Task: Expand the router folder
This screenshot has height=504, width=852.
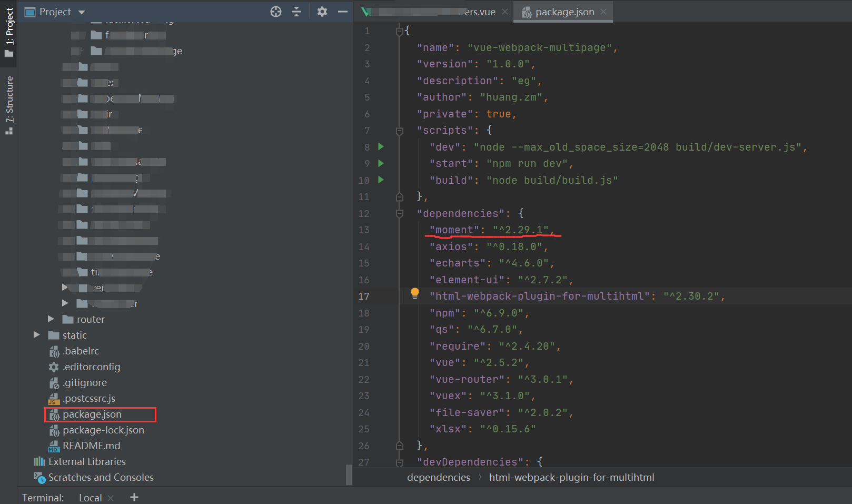Action: click(x=51, y=319)
